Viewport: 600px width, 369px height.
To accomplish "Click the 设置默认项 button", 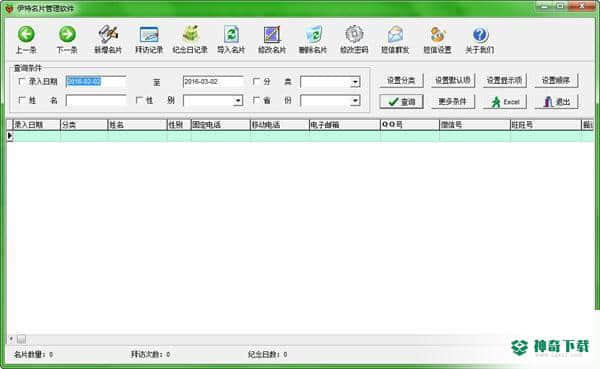I will (453, 80).
